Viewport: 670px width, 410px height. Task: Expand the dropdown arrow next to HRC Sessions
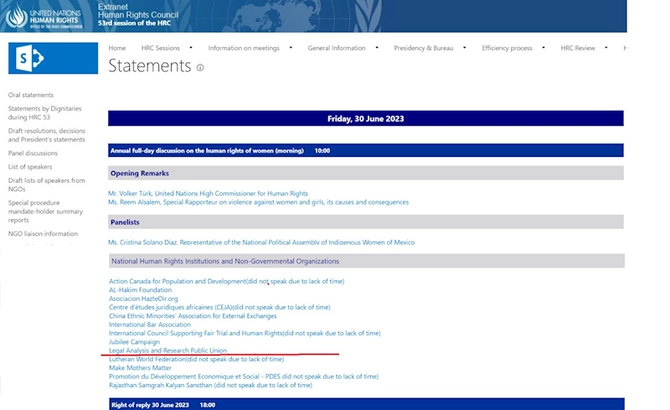(x=191, y=47)
